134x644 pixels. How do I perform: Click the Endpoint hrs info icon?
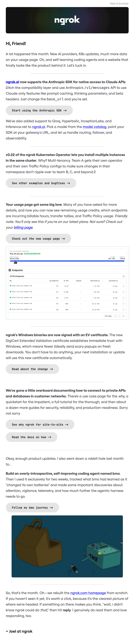50,281
